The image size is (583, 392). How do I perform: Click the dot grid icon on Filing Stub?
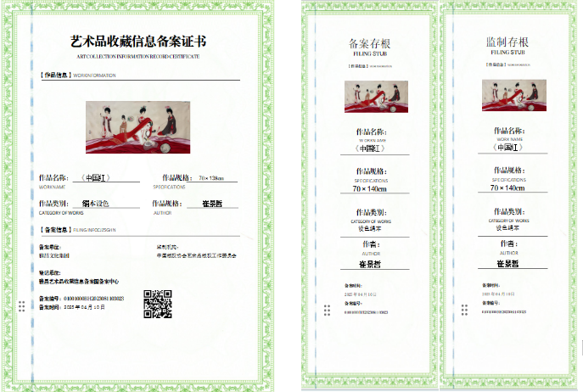327,311
